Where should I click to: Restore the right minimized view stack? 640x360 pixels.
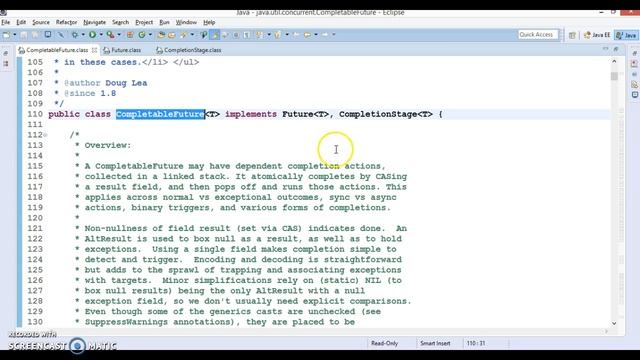634,53
